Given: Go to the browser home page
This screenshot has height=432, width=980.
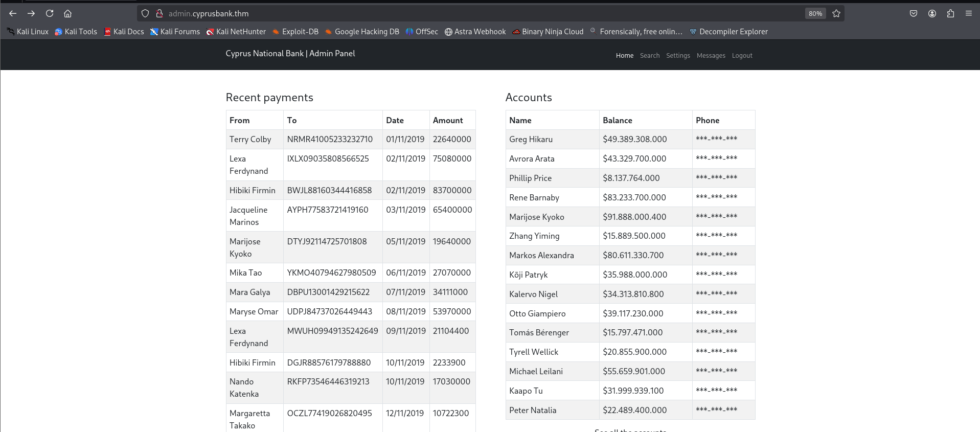Looking at the screenshot, I should [67, 14].
